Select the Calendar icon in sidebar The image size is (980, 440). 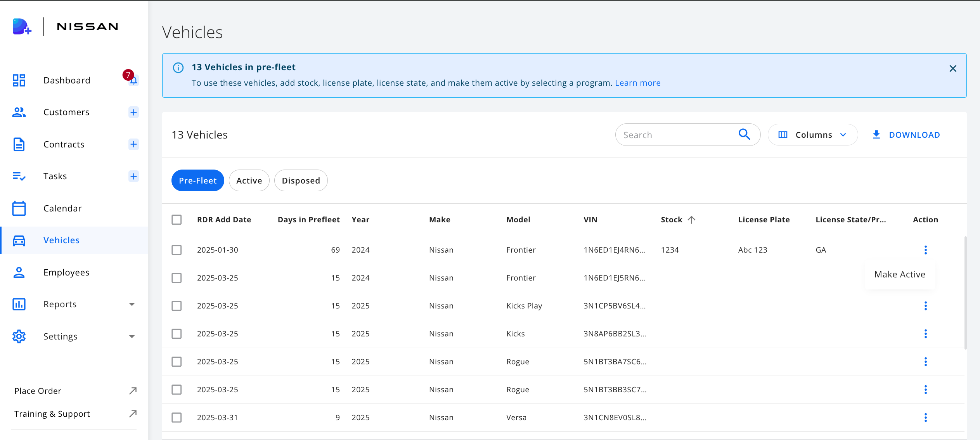click(19, 208)
